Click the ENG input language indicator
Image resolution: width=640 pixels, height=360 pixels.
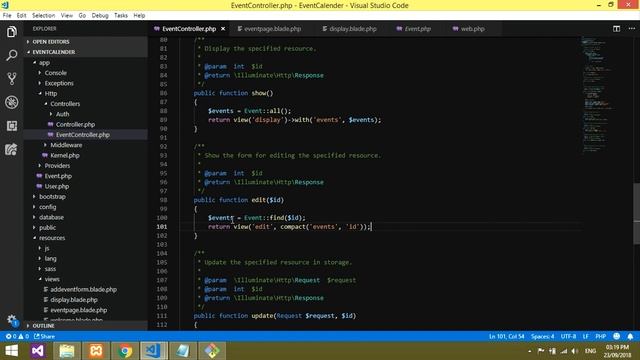click(x=590, y=351)
